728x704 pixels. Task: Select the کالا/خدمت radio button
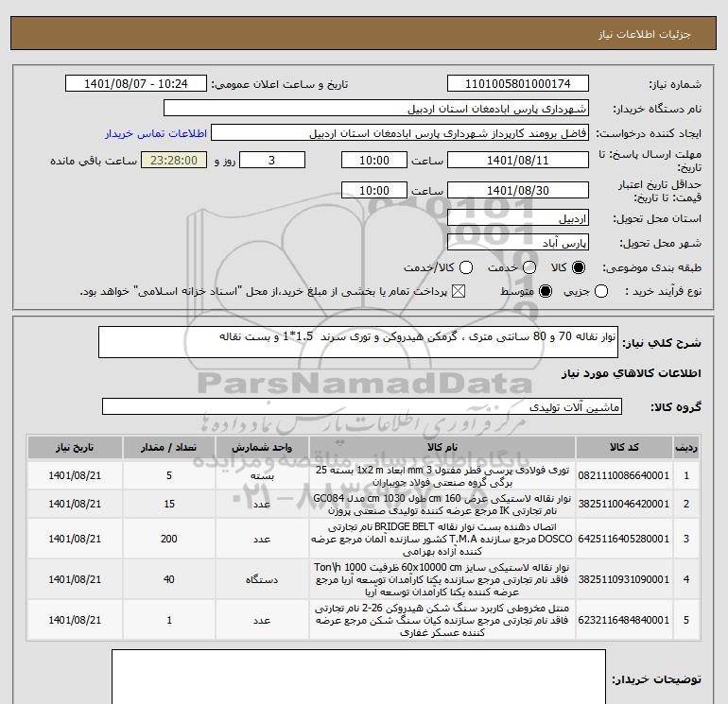click(x=466, y=267)
